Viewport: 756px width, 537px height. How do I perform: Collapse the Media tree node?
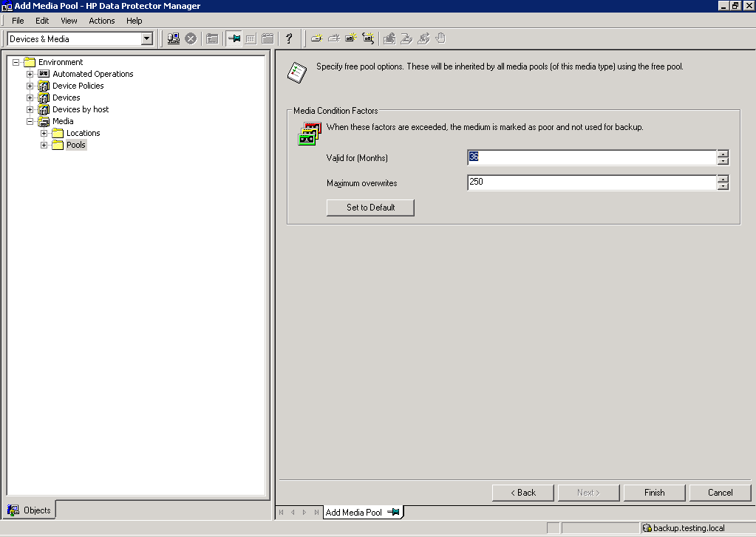coord(30,121)
